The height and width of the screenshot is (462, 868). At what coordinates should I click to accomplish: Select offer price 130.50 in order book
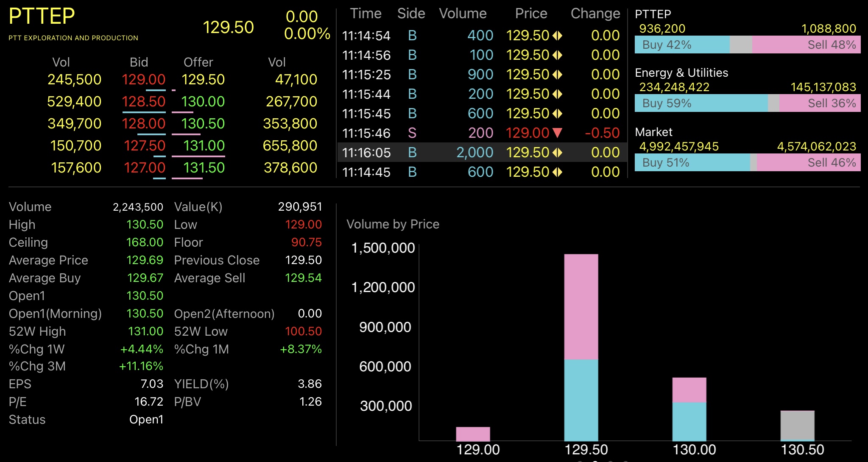(x=203, y=124)
